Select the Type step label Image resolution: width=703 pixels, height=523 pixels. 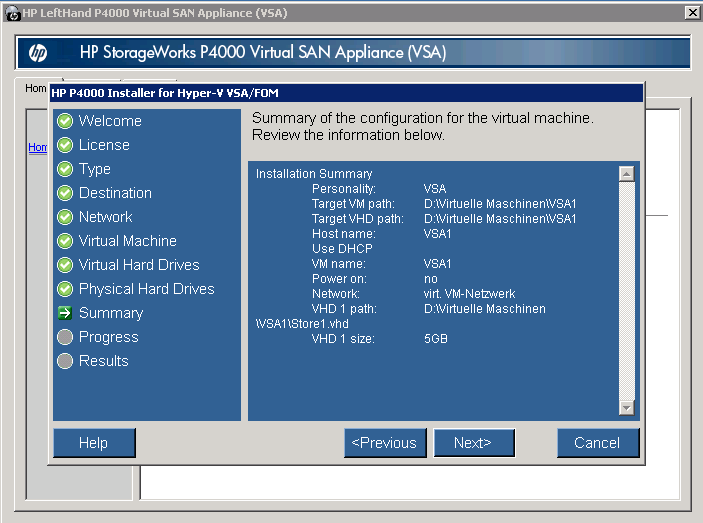coord(95,169)
